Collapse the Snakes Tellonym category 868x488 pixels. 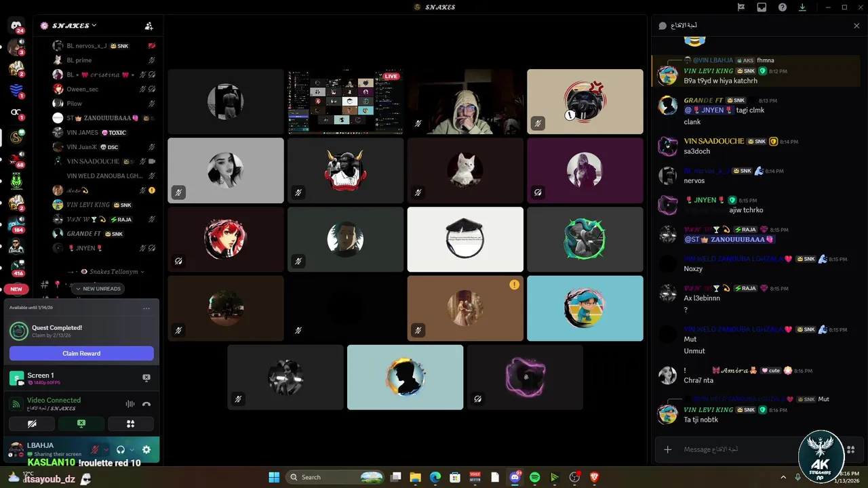coord(110,272)
